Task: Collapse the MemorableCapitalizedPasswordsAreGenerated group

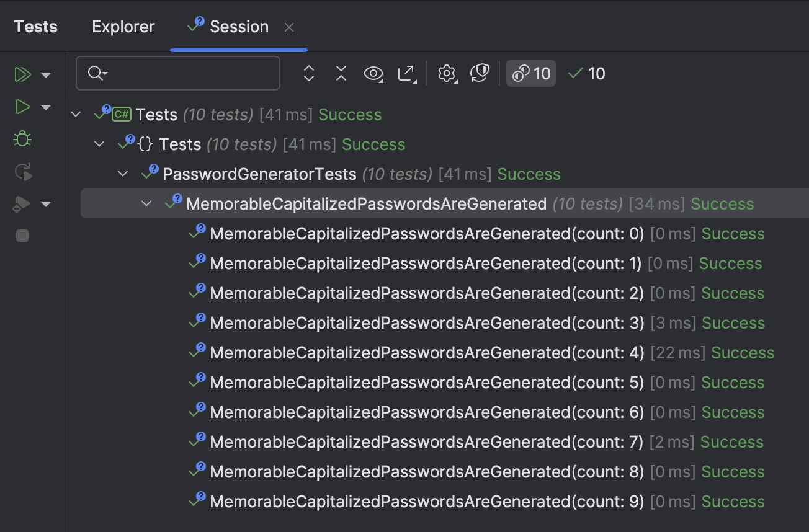Action: (146, 203)
